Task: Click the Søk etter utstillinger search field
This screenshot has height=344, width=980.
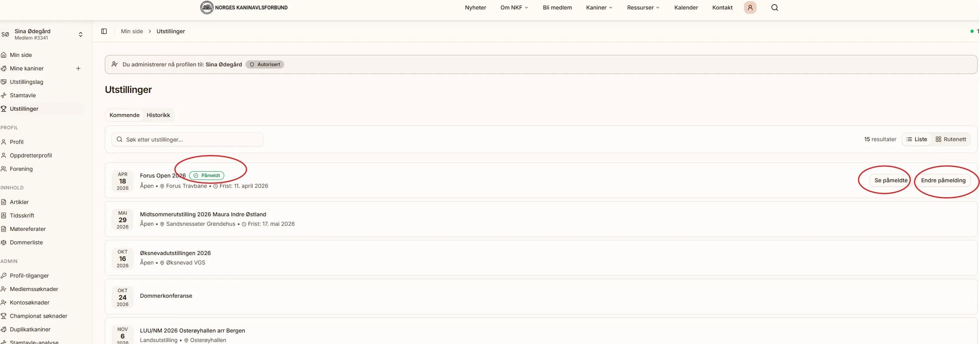Action: click(187, 140)
